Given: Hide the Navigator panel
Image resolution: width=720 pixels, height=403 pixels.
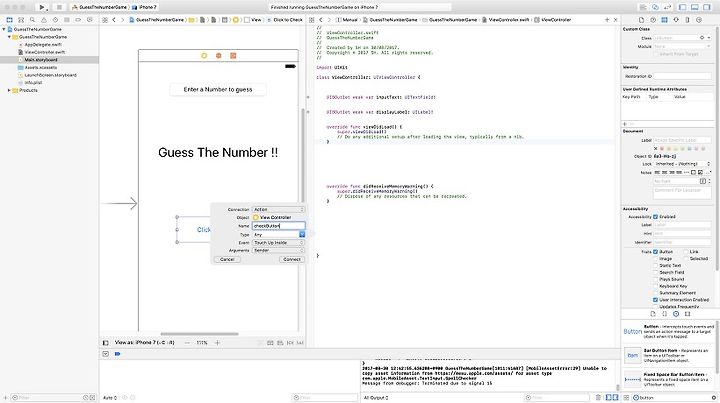Looking at the screenshot, I should click(683, 7).
